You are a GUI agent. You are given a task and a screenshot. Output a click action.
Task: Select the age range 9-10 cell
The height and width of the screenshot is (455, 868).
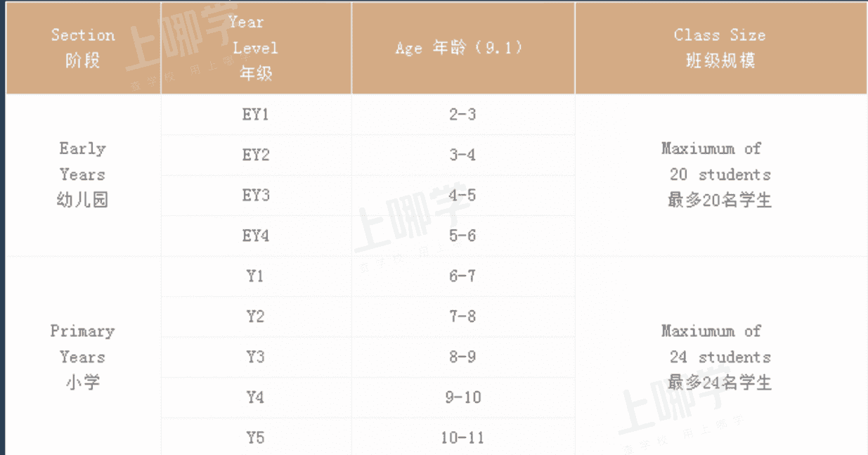click(463, 397)
